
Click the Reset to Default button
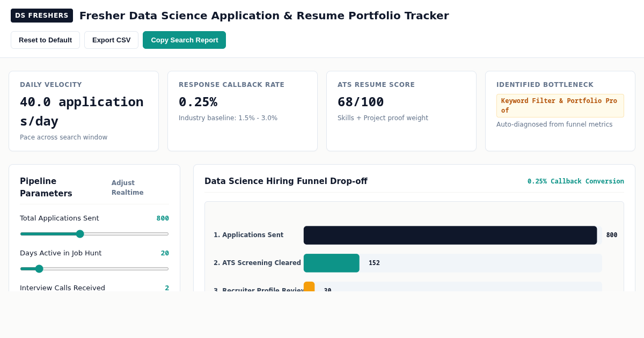pos(45,40)
